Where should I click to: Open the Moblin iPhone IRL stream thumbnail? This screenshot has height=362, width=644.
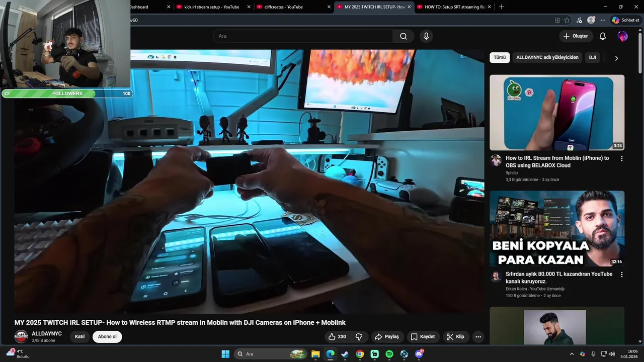point(557,113)
